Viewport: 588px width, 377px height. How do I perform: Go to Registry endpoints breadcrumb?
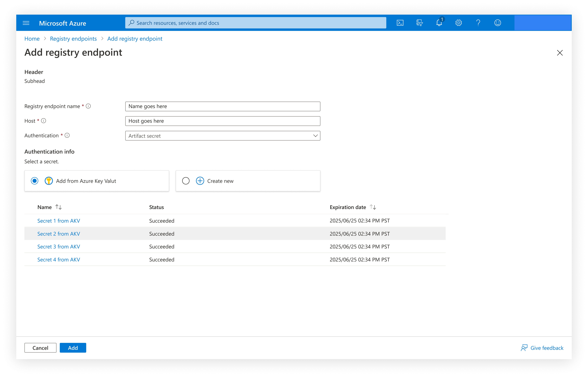pyautogui.click(x=73, y=39)
